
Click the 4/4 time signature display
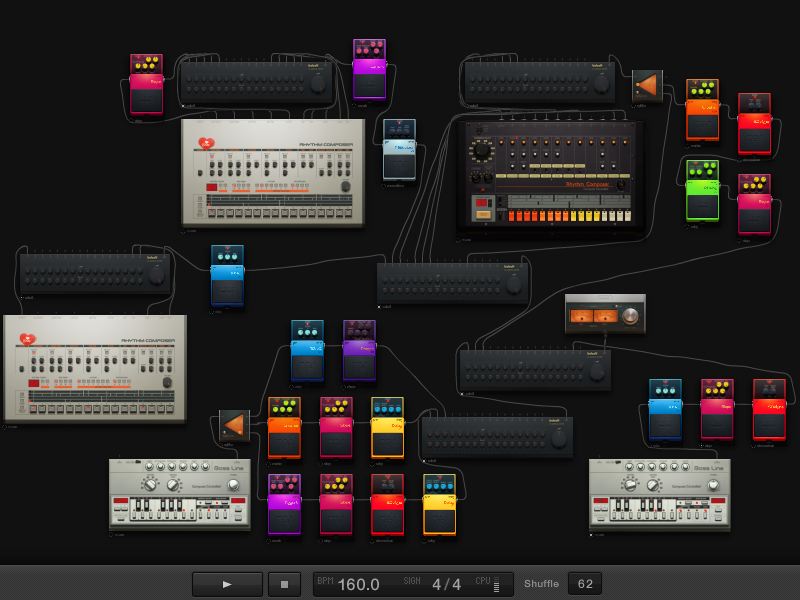[x=446, y=584]
